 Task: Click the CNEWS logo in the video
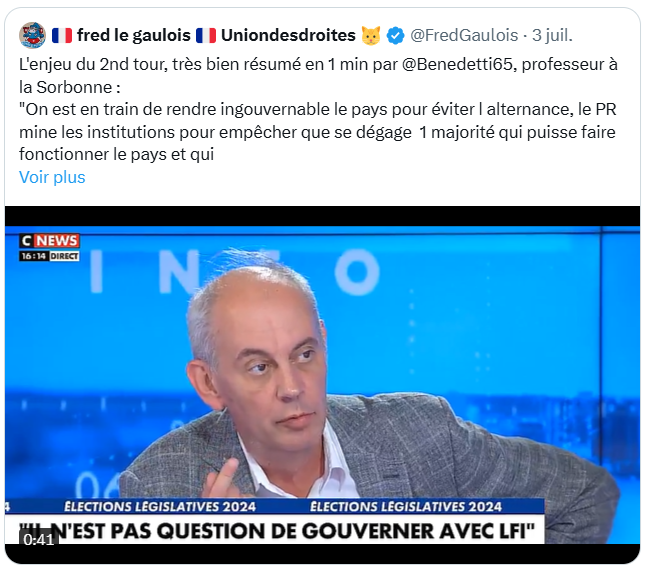point(50,241)
